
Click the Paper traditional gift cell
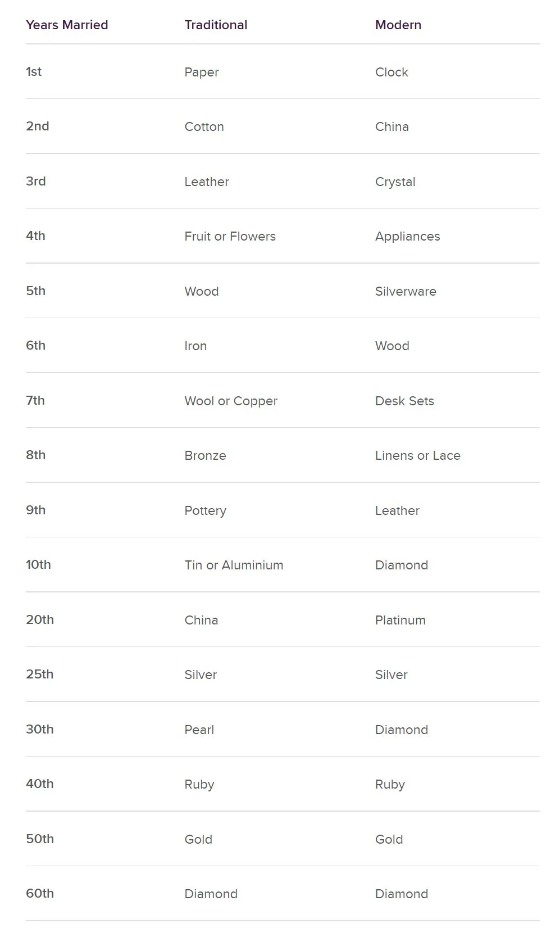[x=202, y=73]
